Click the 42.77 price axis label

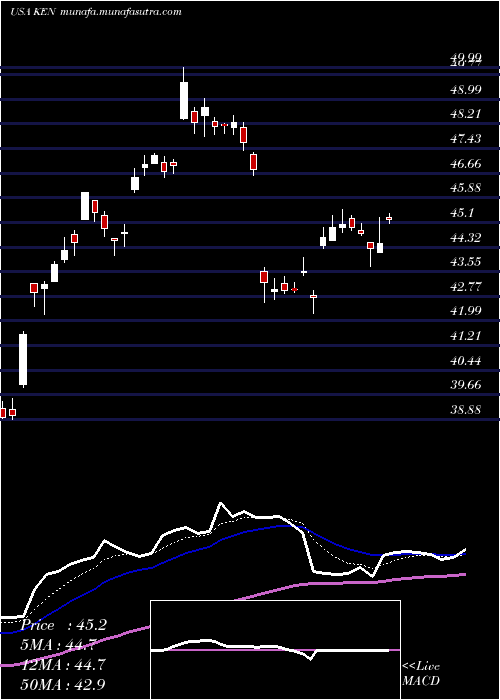point(467,287)
